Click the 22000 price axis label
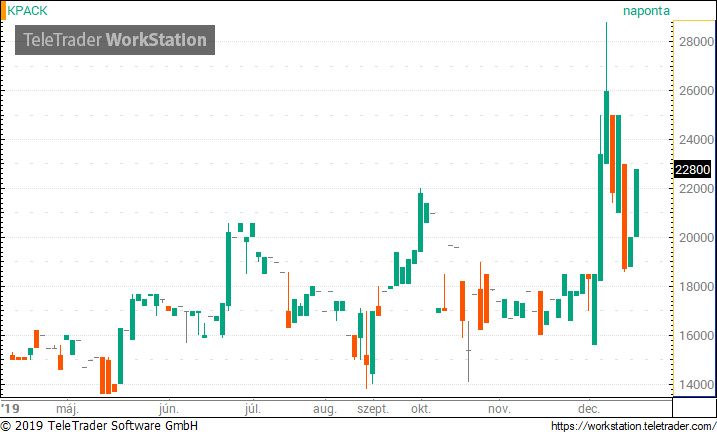 coord(696,188)
